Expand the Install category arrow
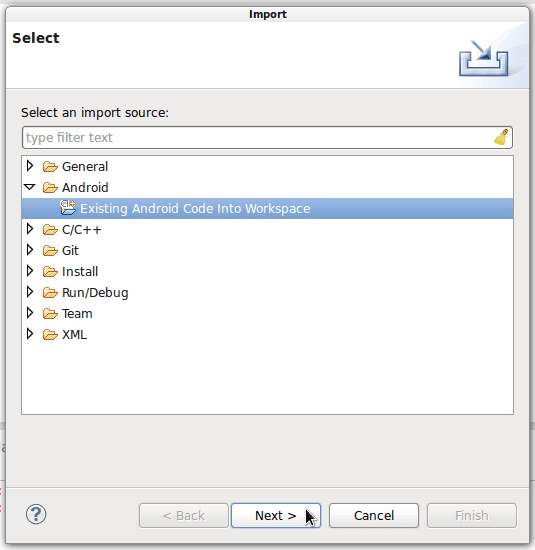The width and height of the screenshot is (535, 550). pos(30,271)
